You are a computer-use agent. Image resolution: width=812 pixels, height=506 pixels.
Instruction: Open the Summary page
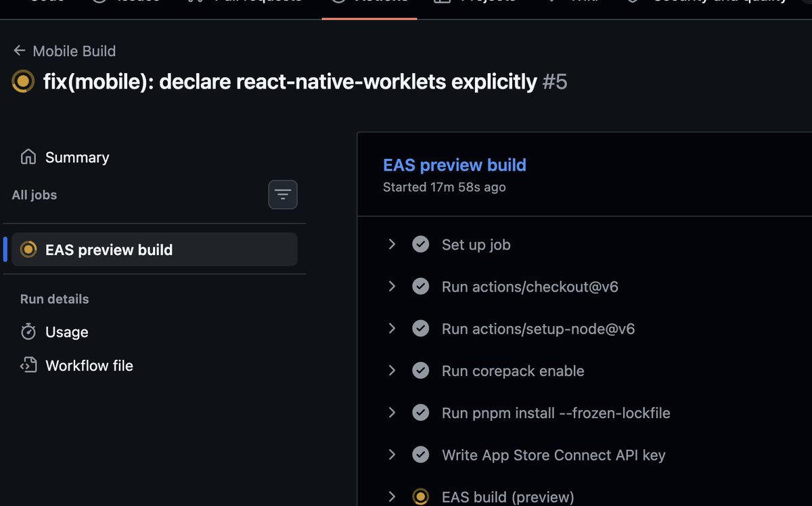[x=77, y=157]
